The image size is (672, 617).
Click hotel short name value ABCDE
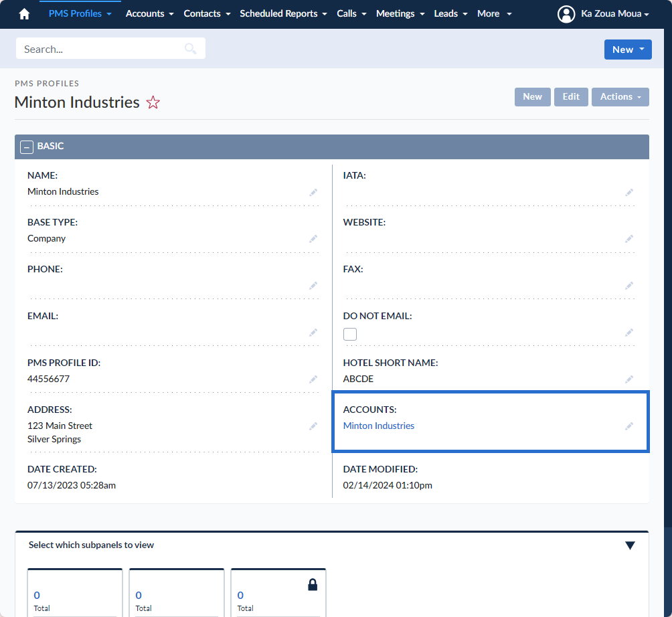[358, 379]
